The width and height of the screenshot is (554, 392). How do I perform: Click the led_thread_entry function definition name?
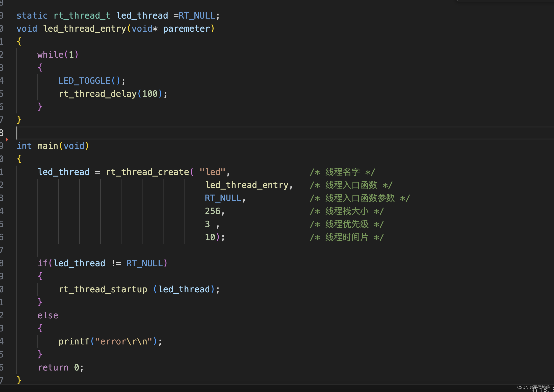85,29
